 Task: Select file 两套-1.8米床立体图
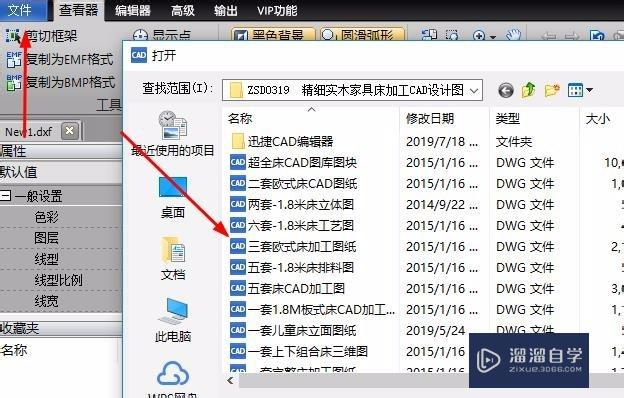292,205
